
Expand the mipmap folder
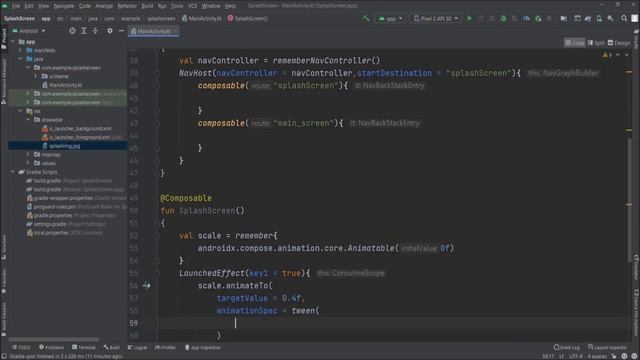point(28,154)
